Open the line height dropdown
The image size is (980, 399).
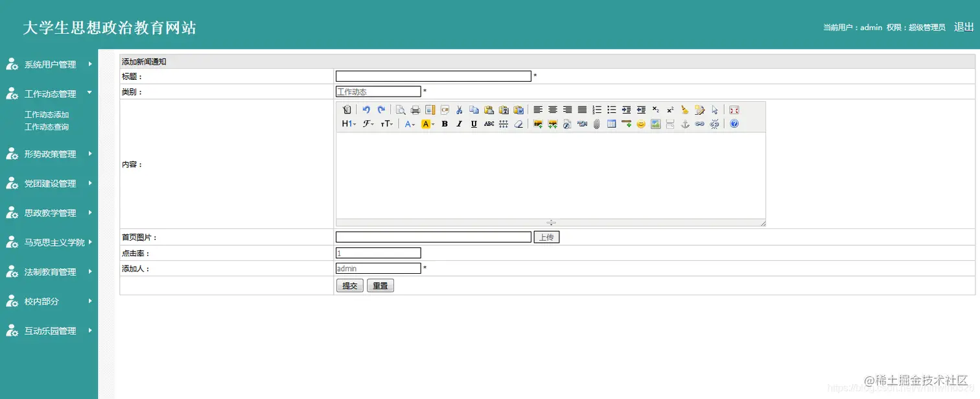click(504, 124)
